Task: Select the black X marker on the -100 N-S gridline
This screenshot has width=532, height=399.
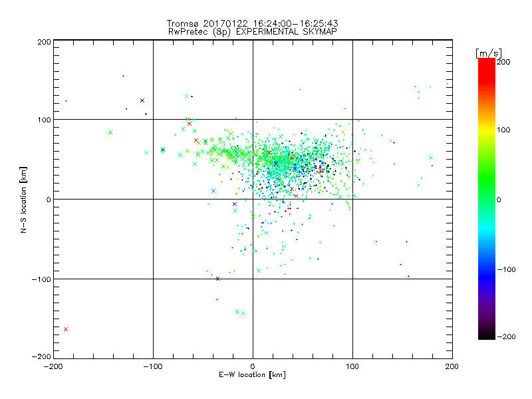Action: tap(218, 279)
